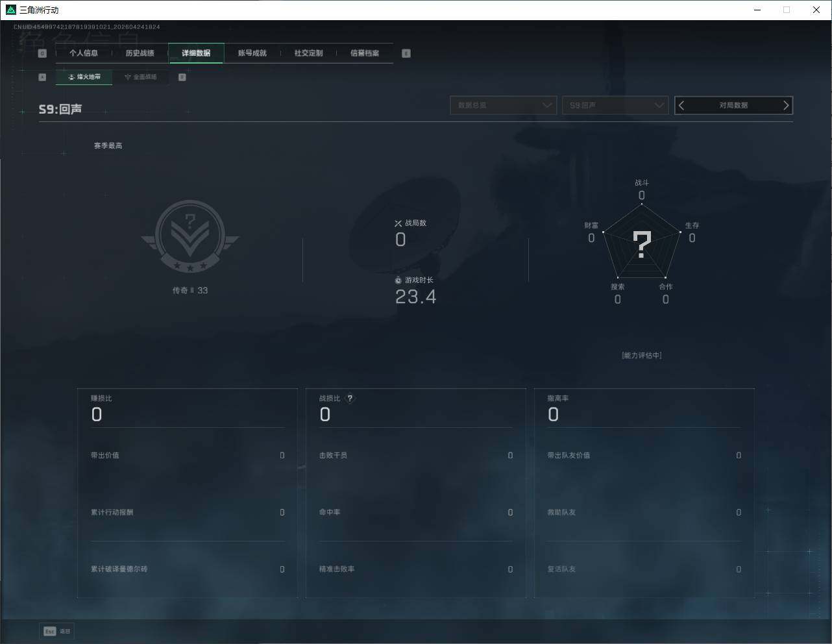This screenshot has width=832, height=644.
Task: Switch to 烽火地带 mode
Action: (84, 77)
